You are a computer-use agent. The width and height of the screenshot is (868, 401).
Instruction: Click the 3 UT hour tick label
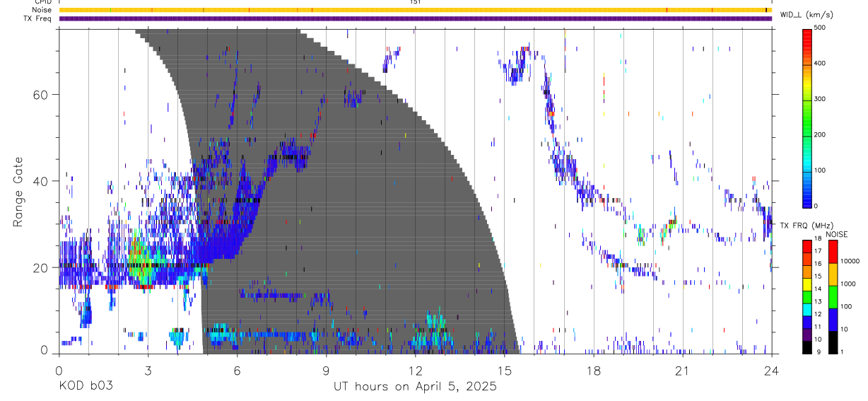tap(148, 370)
